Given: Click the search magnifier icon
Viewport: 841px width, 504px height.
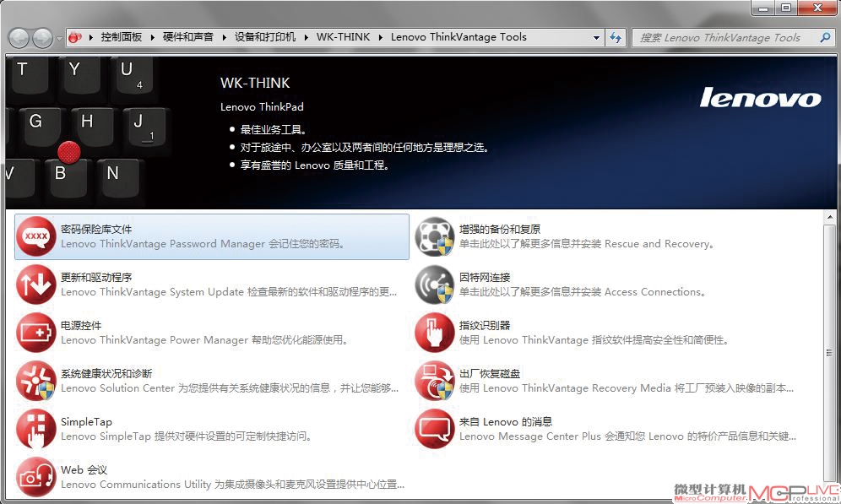Looking at the screenshot, I should [x=826, y=37].
